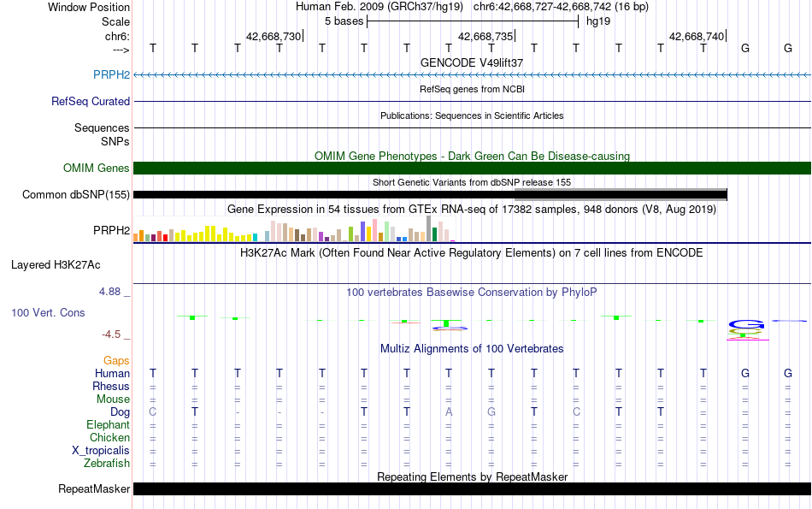Click the PRPH2 GTEx expression label
The image size is (812, 509).
pyautogui.click(x=111, y=230)
